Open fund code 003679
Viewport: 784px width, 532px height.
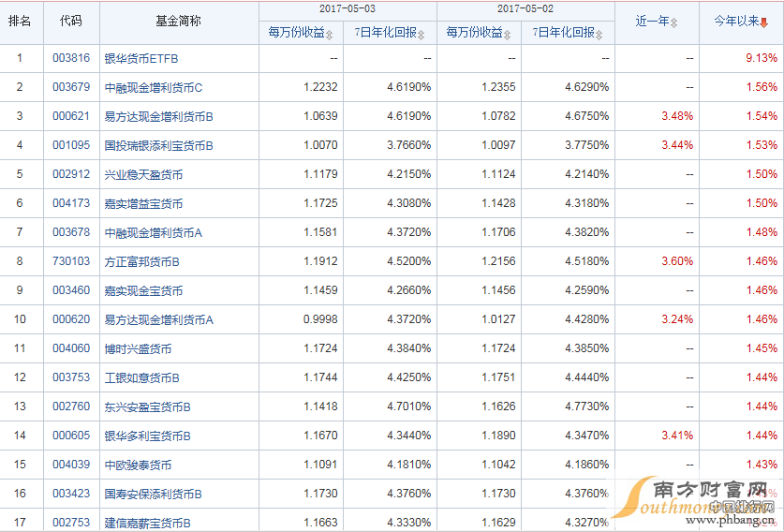71,87
